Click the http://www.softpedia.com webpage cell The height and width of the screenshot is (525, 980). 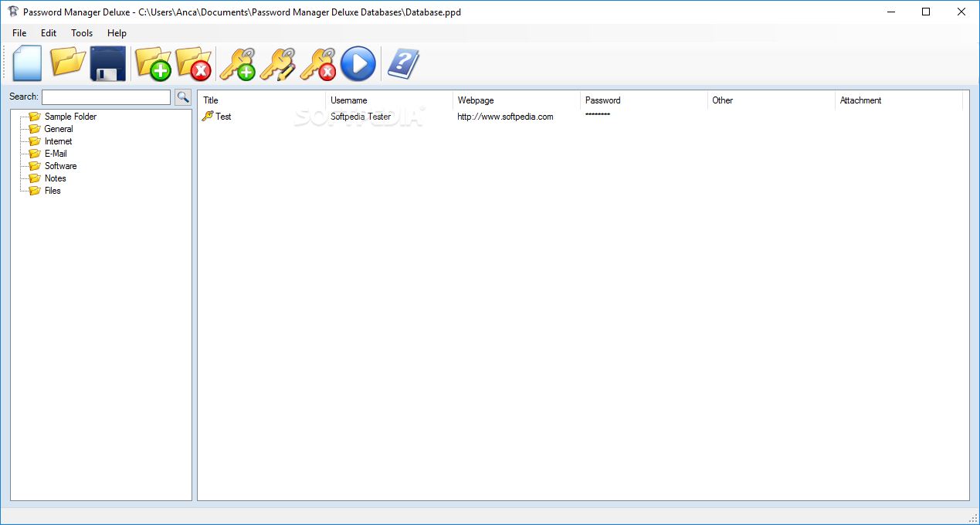[x=505, y=117]
